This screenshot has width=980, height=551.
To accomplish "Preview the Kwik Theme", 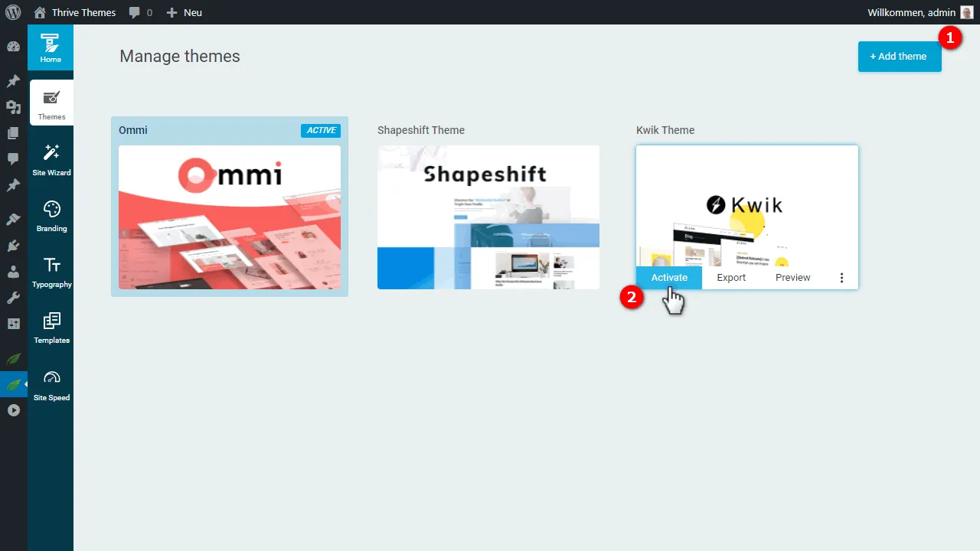I will pos(792,278).
